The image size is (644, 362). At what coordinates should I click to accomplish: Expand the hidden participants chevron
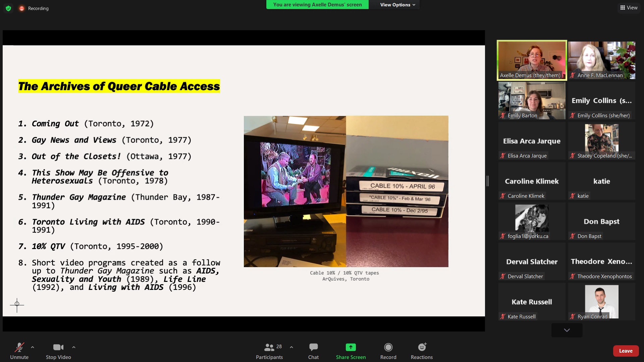tap(567, 330)
